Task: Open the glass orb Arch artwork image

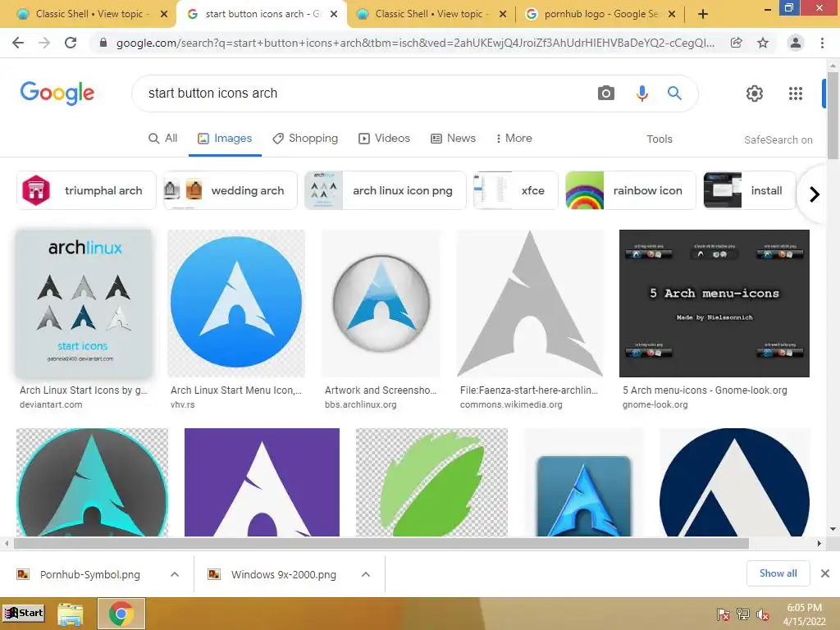Action: [x=381, y=304]
